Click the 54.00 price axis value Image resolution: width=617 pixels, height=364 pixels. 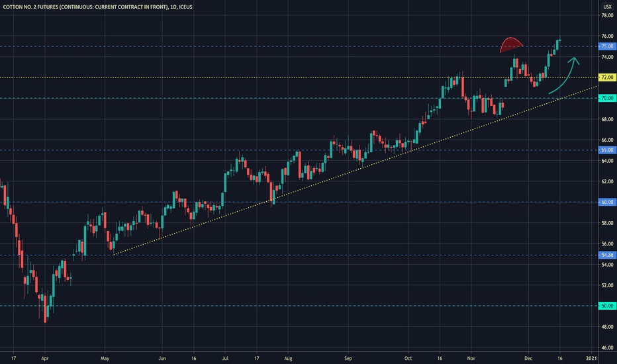click(x=607, y=265)
